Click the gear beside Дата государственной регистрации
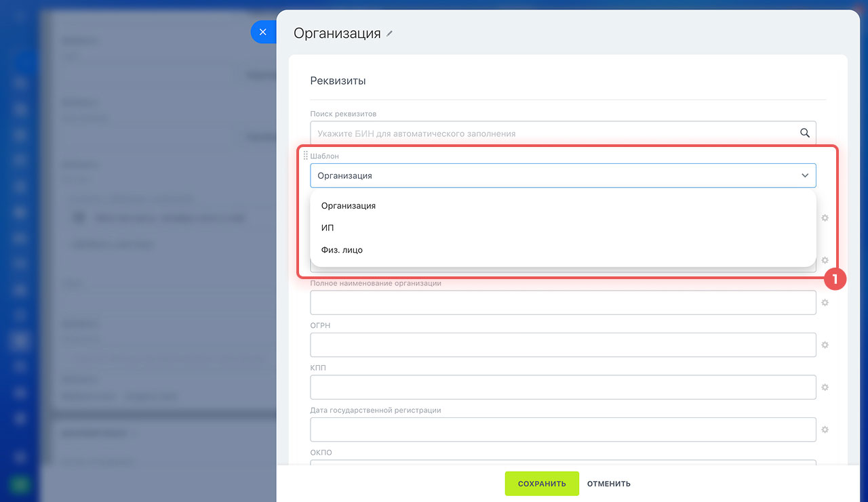This screenshot has height=502, width=868. [x=825, y=430]
